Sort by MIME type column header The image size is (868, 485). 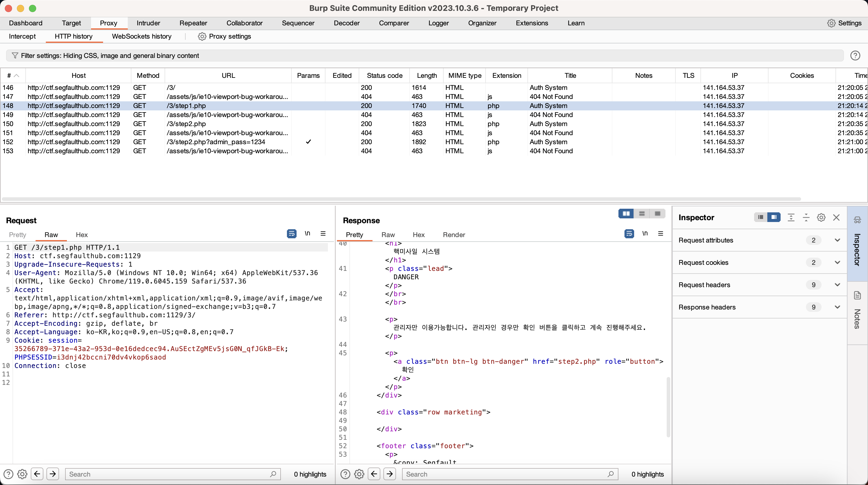(x=464, y=75)
